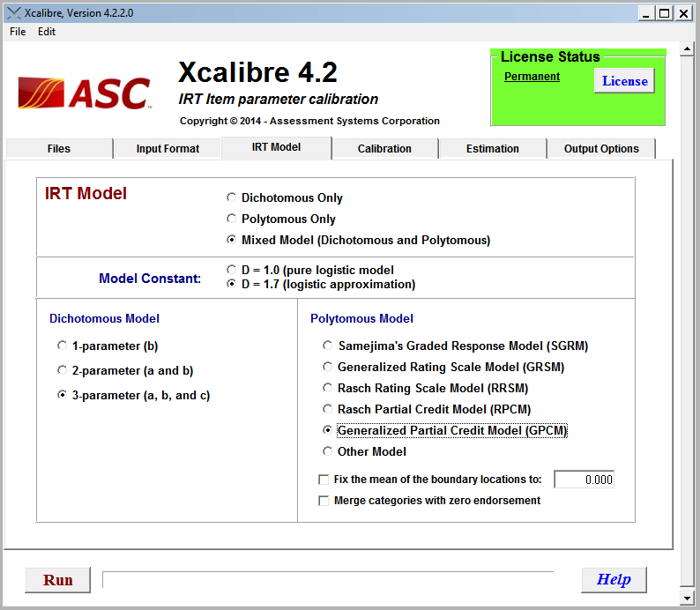Open the File menu
This screenshot has width=700, height=610.
pos(18,32)
